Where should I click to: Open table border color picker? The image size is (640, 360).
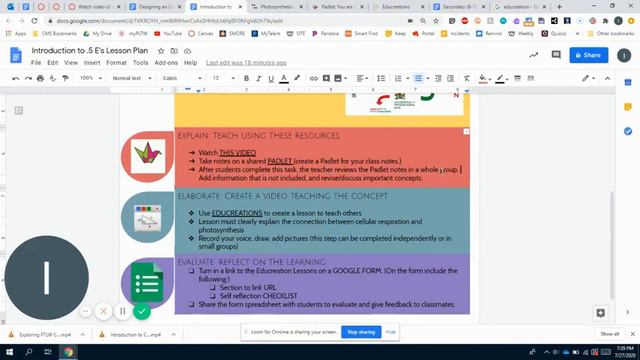pos(501,78)
